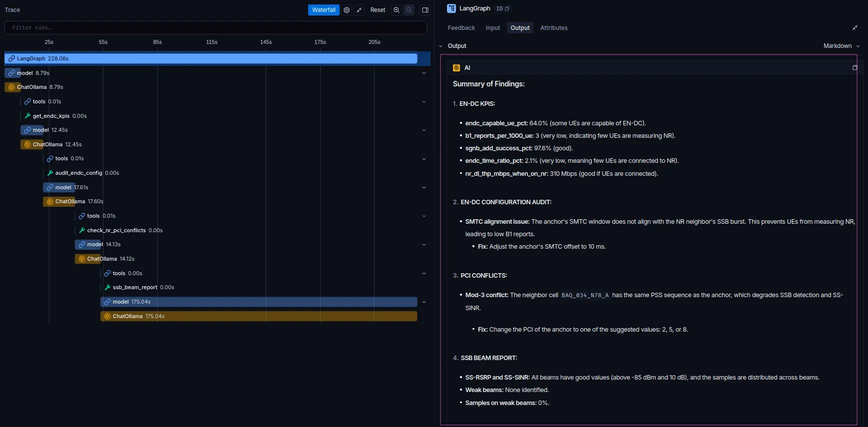Viewport: 868px width, 427px height.
Task: Collapse the model 14.13s row chevron
Action: click(424, 244)
